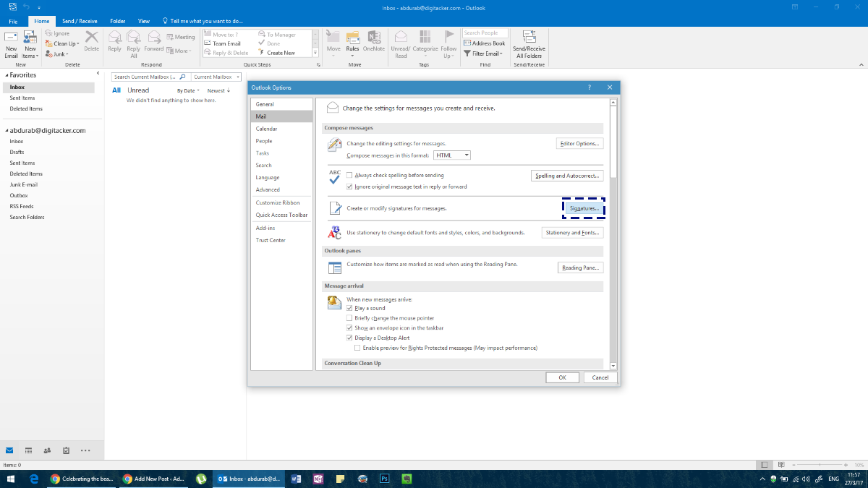Toggle Display a Desktop Alert checkbox
This screenshot has height=488, width=868.
(349, 338)
